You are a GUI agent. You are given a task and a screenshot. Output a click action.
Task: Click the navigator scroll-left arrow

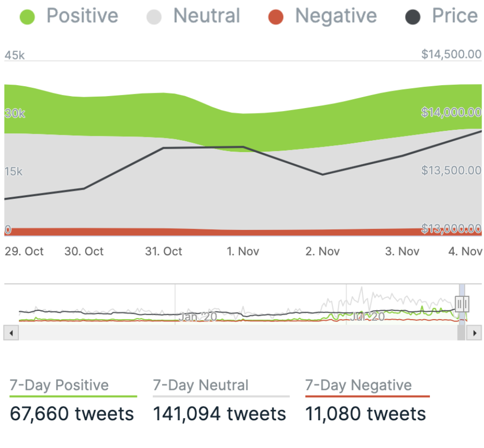tap(10, 333)
